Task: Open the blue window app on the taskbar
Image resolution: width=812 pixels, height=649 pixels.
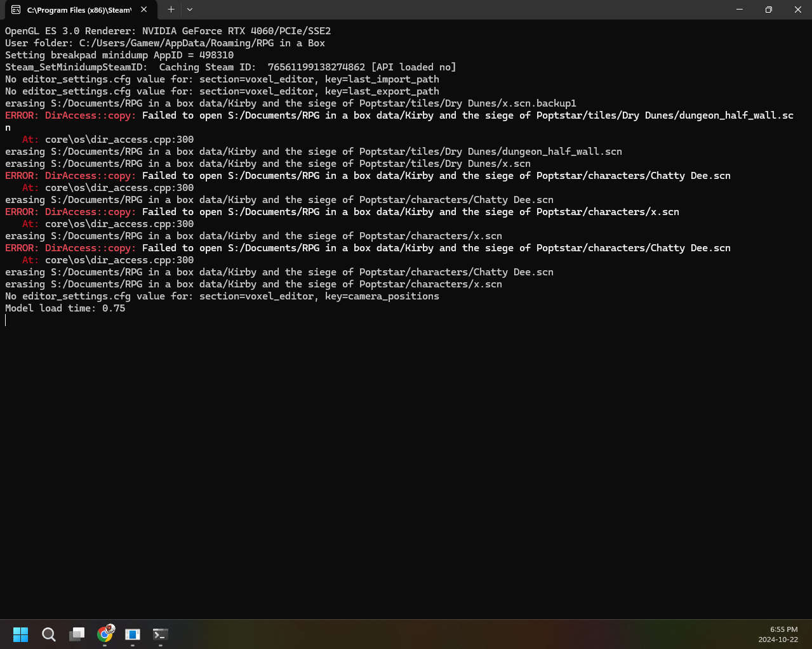Action: [x=133, y=634]
